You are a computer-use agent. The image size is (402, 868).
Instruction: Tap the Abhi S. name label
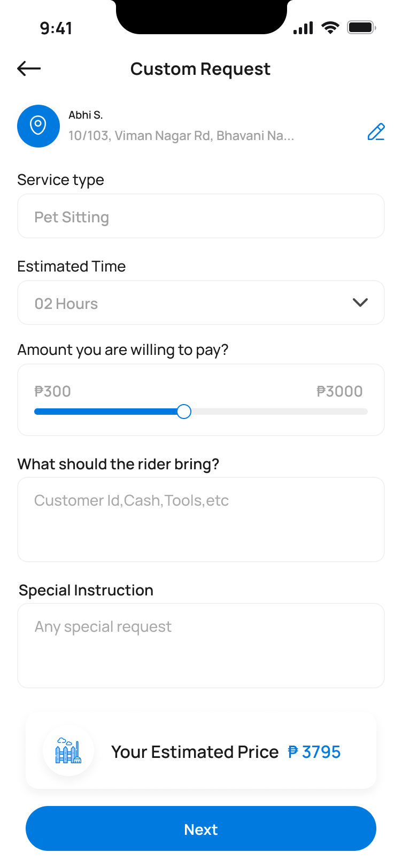coord(86,115)
